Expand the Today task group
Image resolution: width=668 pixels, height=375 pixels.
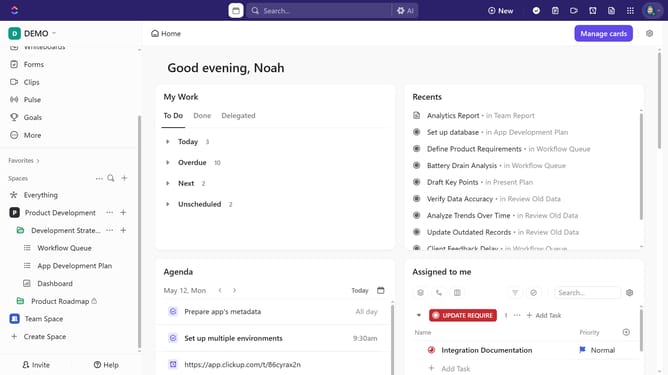[167, 141]
